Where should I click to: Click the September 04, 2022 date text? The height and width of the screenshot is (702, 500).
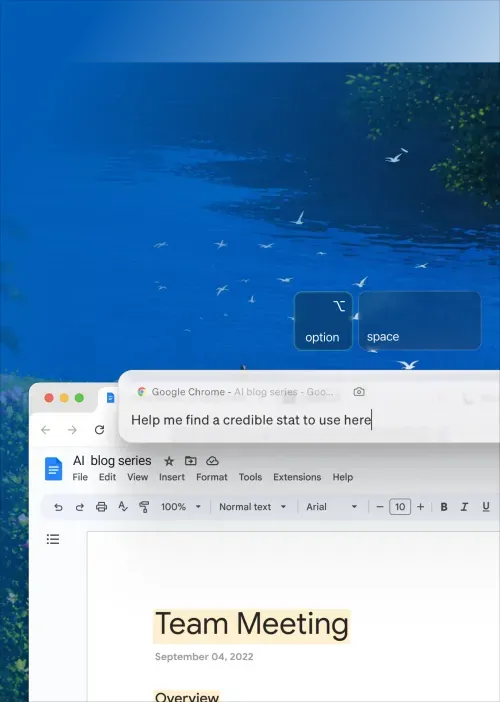pos(204,657)
